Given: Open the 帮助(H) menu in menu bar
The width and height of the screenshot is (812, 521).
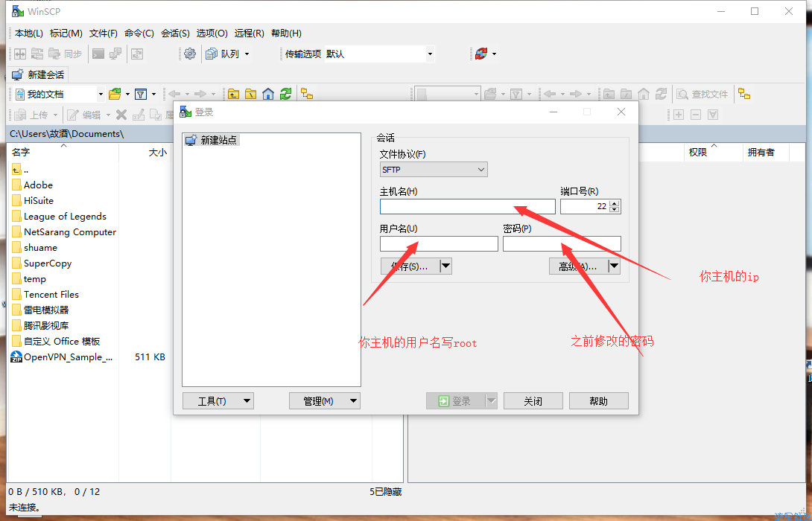Looking at the screenshot, I should pyautogui.click(x=286, y=33).
